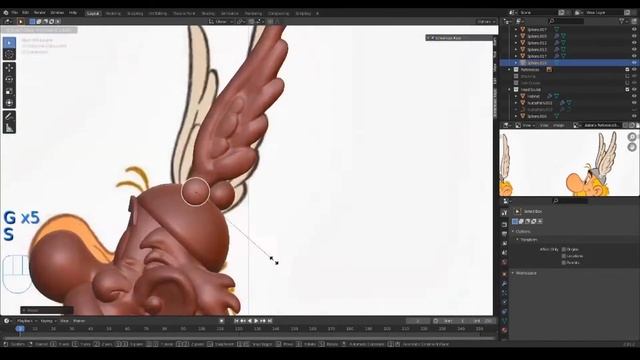
Task: Click the outliner filter funnel icon
Action: [x=622, y=21]
